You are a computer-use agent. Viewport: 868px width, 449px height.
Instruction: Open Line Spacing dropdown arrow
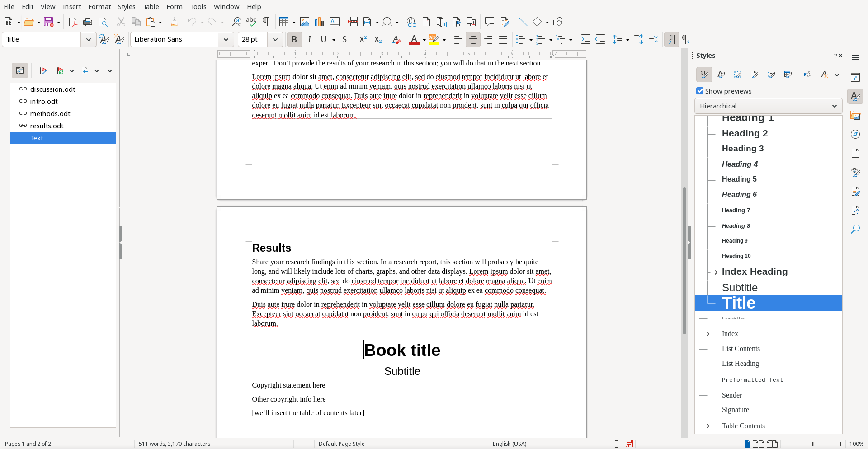click(627, 40)
